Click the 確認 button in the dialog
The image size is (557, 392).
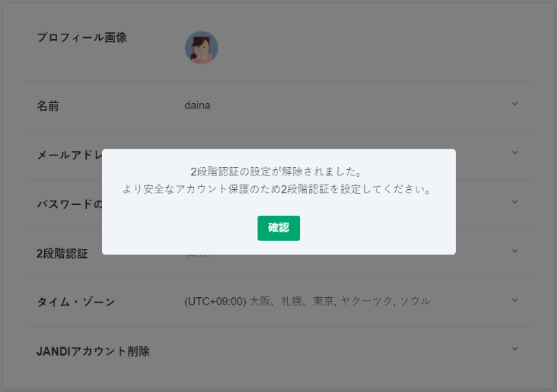[x=278, y=228]
